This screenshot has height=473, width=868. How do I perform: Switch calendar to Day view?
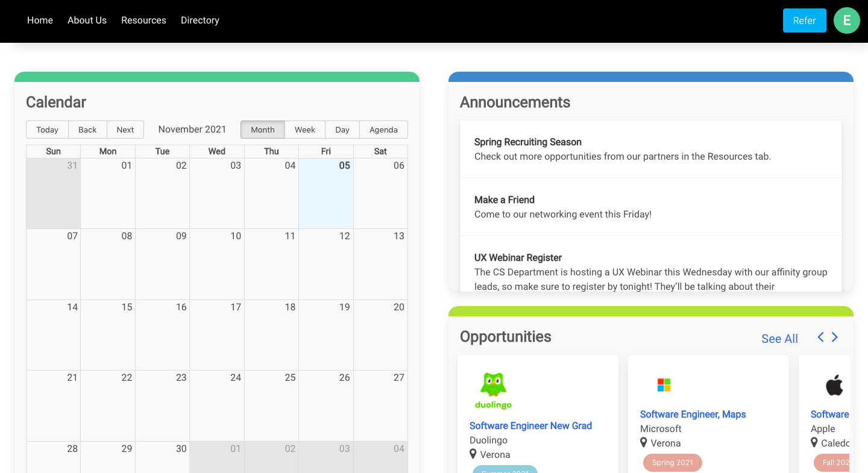point(342,130)
